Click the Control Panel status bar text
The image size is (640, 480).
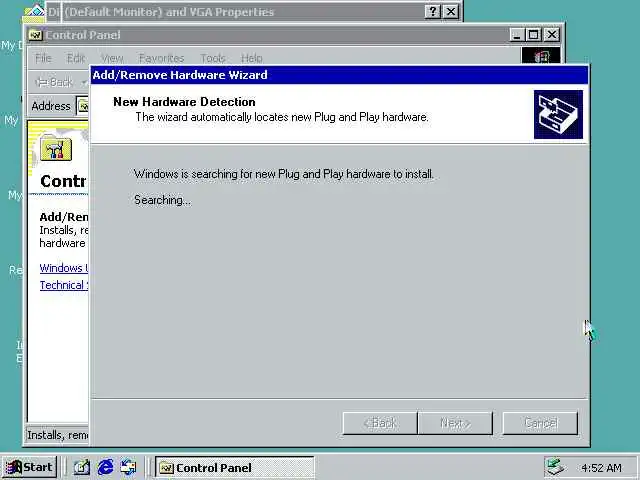[x=58, y=435]
